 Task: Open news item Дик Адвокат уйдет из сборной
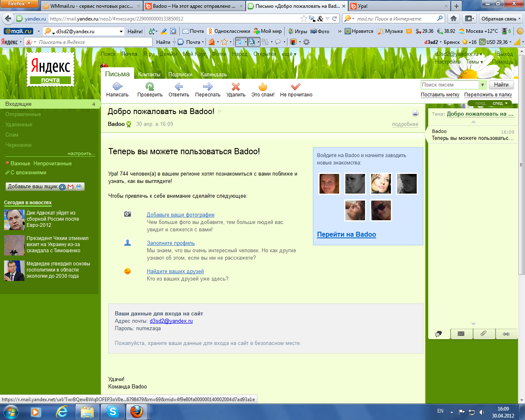pyautogui.click(x=53, y=219)
